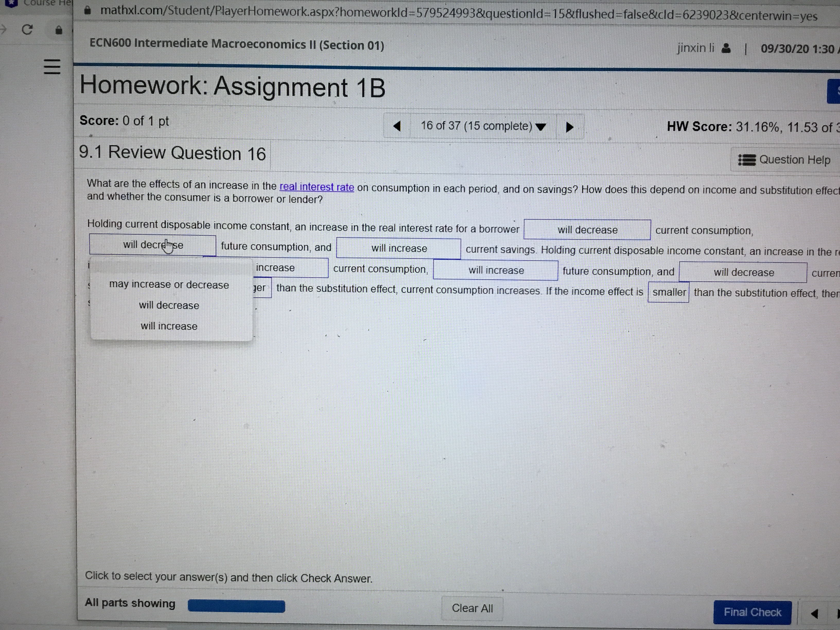Open the lender savings dropdown 'will decrease'
Viewport: 840px width, 630px height.
pyautogui.click(x=743, y=273)
